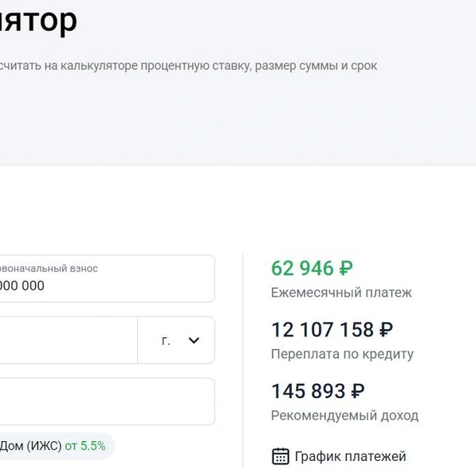
Task: Click the calculator description text about процентную ставку
Action: pyautogui.click(x=189, y=66)
